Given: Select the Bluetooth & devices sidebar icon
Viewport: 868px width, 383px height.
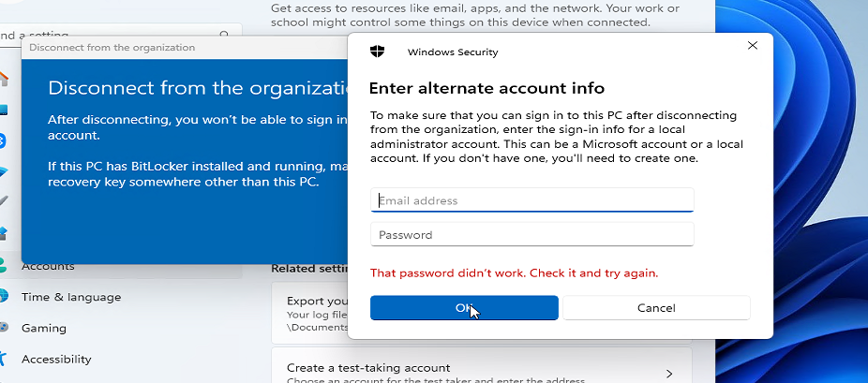Looking at the screenshot, I should point(3,140).
